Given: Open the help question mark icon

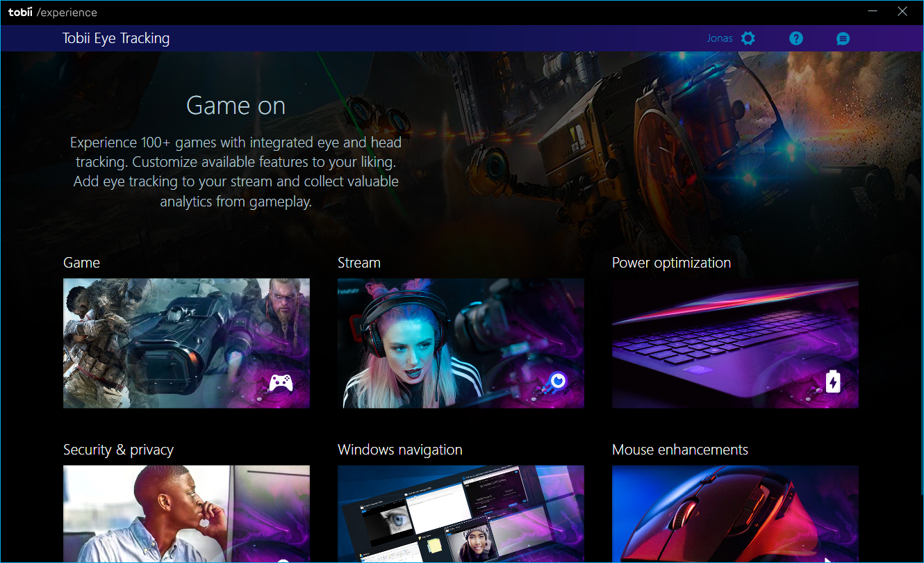Looking at the screenshot, I should tap(796, 38).
